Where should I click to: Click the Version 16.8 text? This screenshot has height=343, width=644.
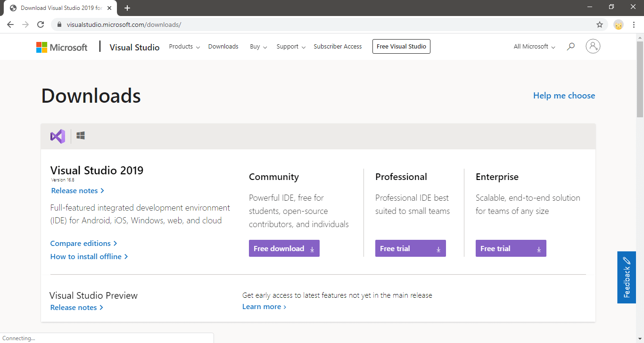coord(63,180)
